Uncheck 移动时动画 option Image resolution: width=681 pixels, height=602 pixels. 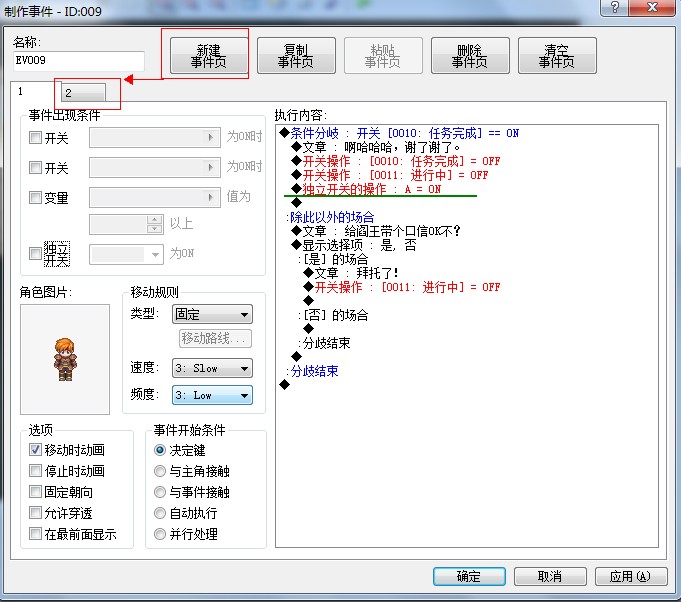click(x=35, y=450)
